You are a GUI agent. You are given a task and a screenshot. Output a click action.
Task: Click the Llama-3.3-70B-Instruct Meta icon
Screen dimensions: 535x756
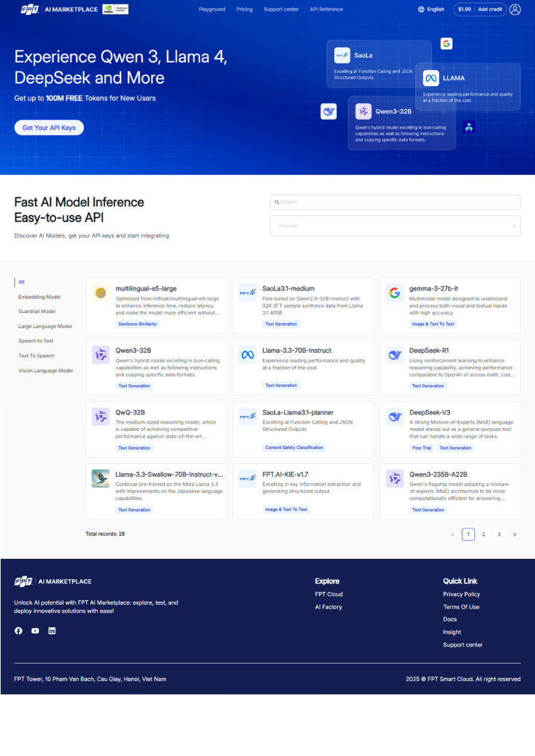(x=247, y=355)
